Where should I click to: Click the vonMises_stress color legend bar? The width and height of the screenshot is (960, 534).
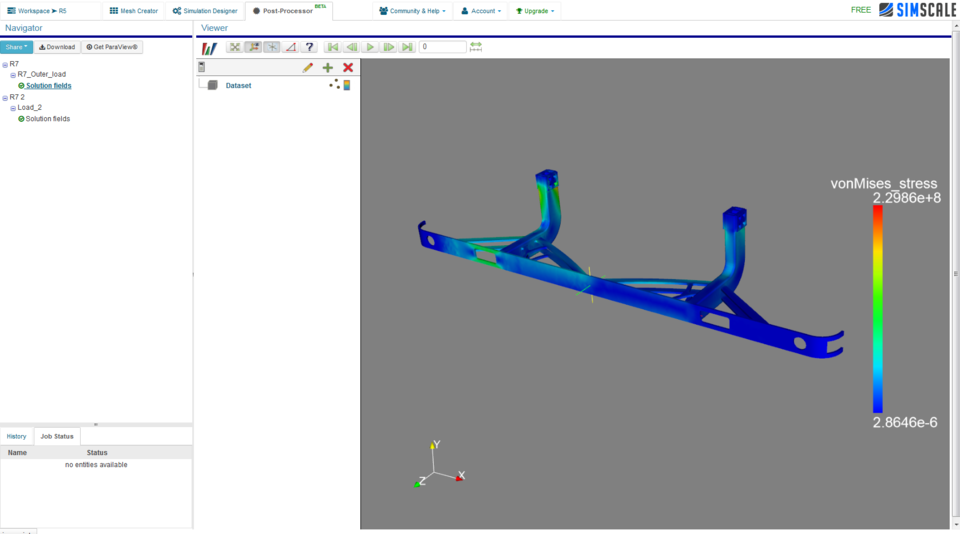[x=877, y=309]
